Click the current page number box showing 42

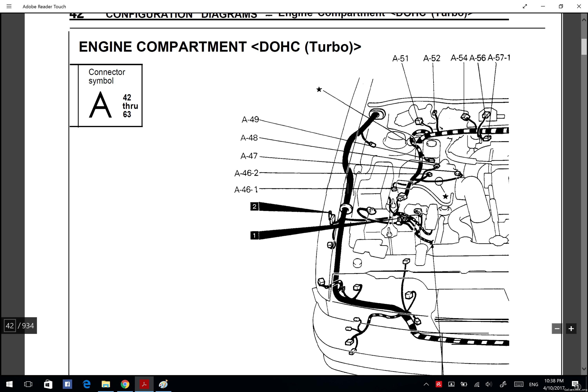(x=10, y=326)
